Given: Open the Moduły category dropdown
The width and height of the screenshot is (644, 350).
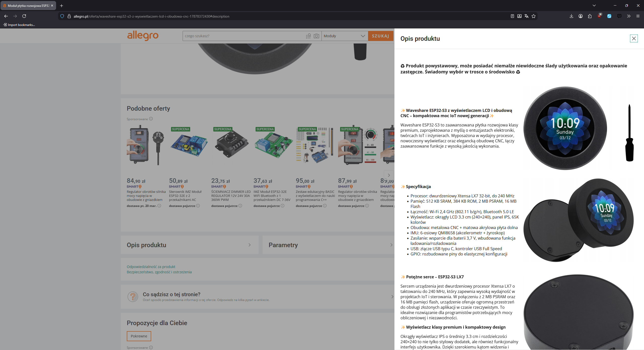Looking at the screenshot, I should tap(344, 36).
